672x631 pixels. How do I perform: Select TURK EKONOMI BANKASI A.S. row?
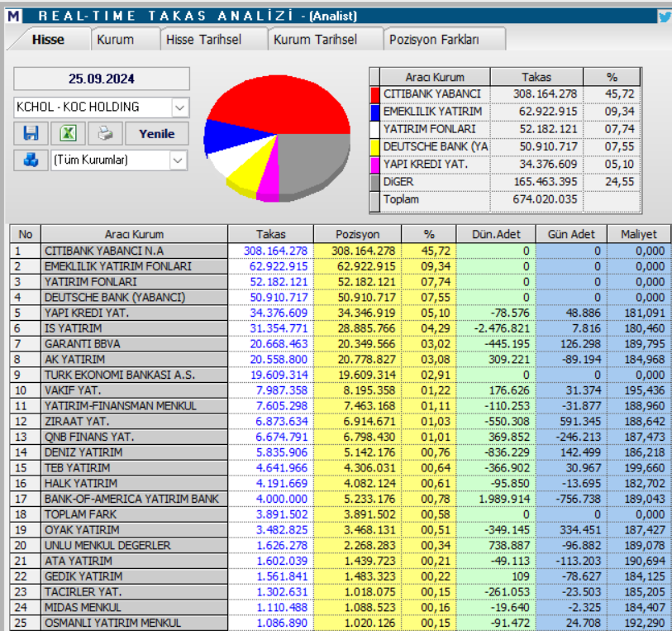coord(341,375)
